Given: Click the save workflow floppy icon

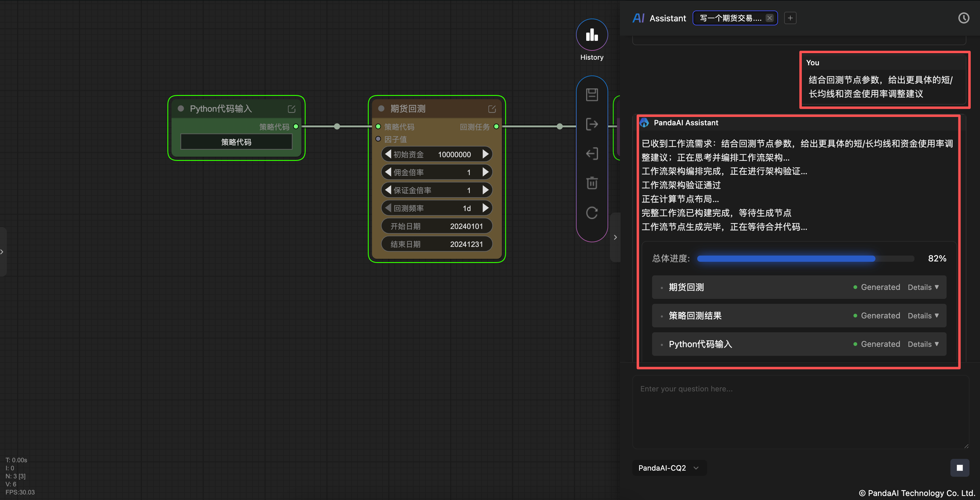Looking at the screenshot, I should (591, 95).
